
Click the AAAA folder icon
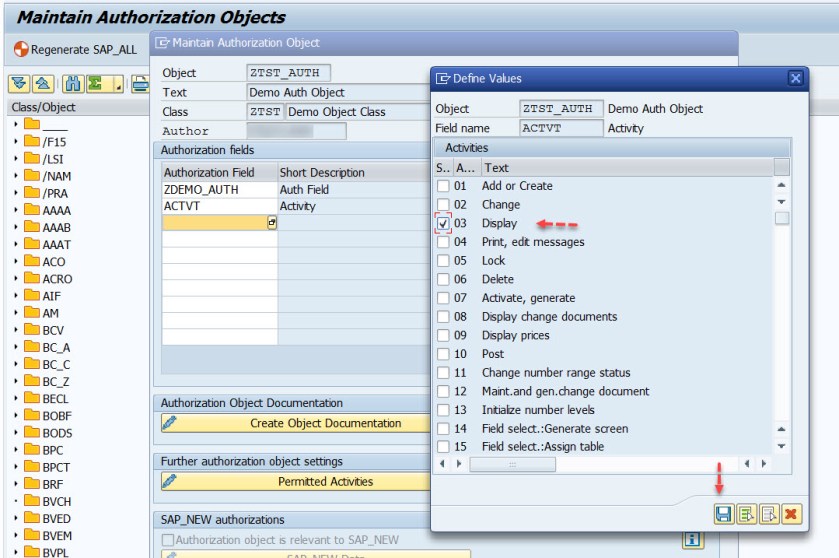tap(32, 210)
